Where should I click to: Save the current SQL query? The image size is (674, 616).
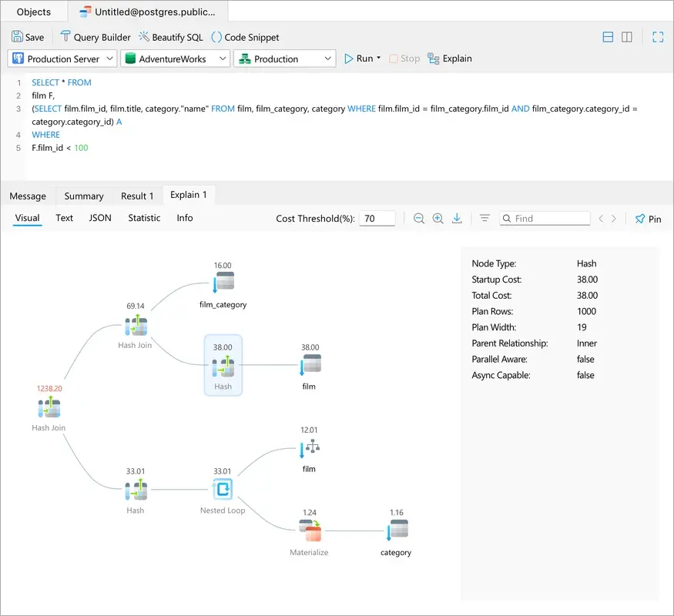(x=28, y=36)
